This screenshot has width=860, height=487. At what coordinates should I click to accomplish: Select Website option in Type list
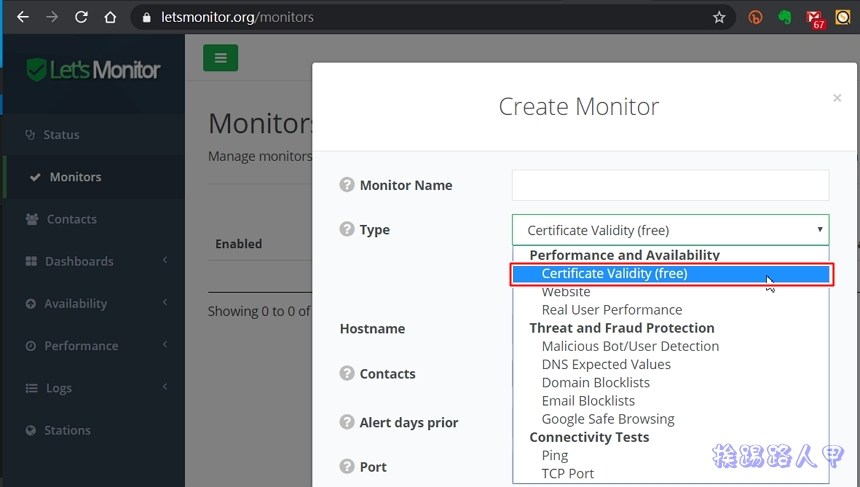(566, 292)
